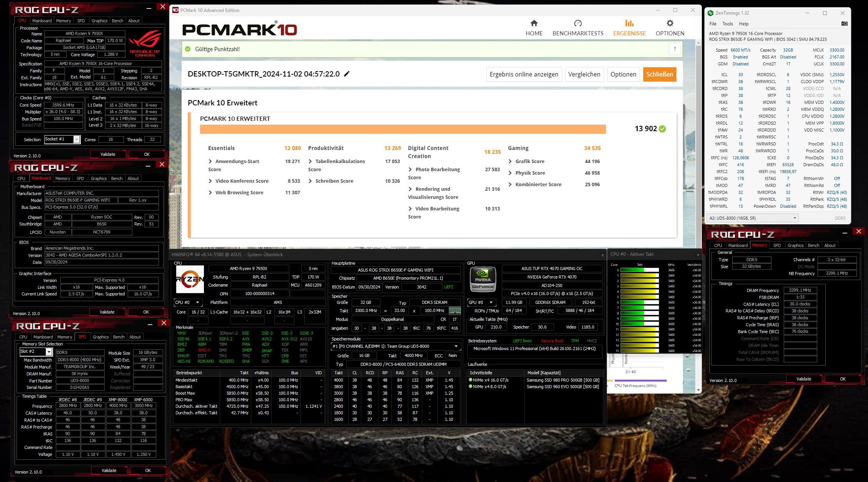Switch to About tab in SPD CPU-Z window
868x482 pixels.
[135, 337]
